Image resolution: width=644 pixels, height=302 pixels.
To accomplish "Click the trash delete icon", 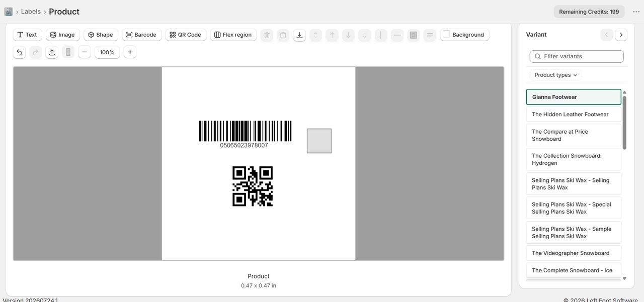I will [267, 35].
